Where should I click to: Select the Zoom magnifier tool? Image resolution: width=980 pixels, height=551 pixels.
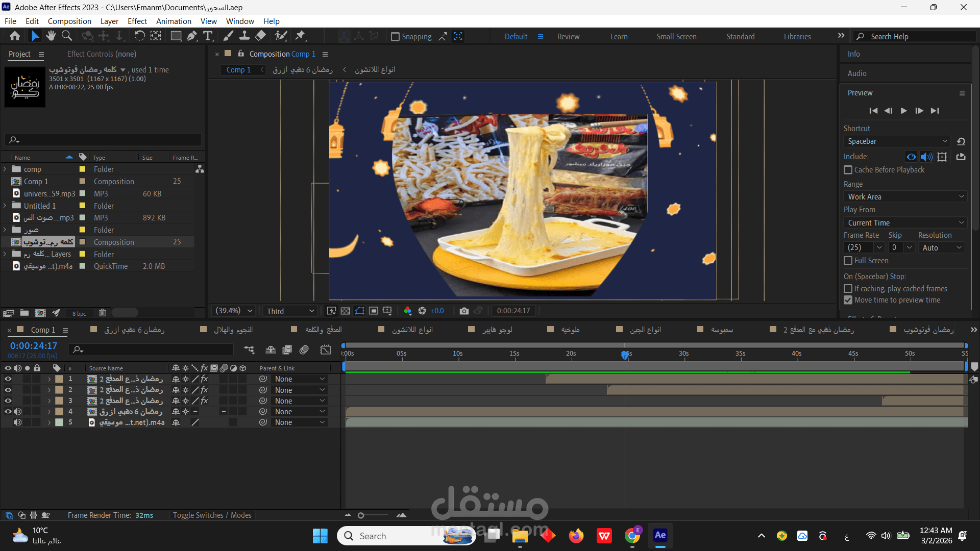(67, 36)
